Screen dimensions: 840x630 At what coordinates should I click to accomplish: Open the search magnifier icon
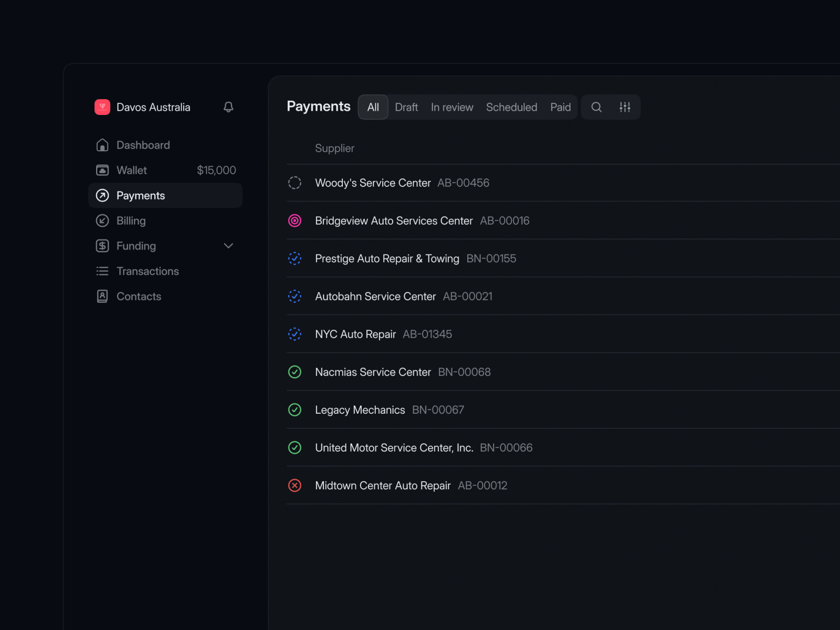(x=596, y=107)
